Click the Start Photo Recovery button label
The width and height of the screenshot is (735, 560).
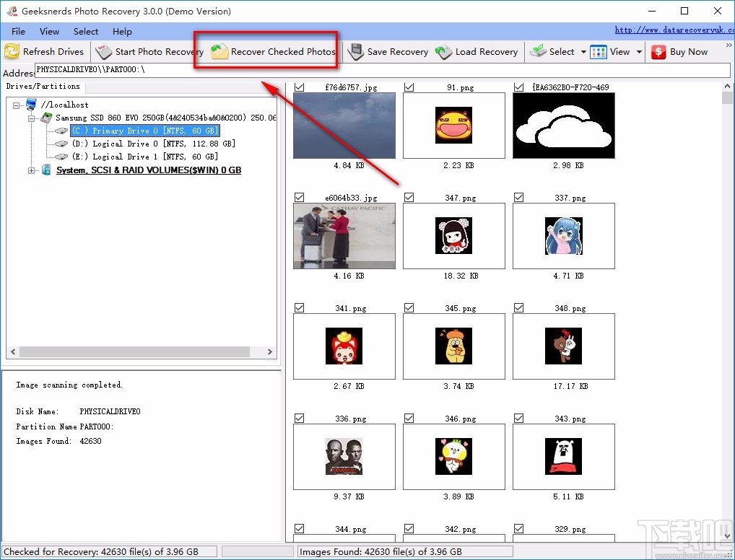160,51
